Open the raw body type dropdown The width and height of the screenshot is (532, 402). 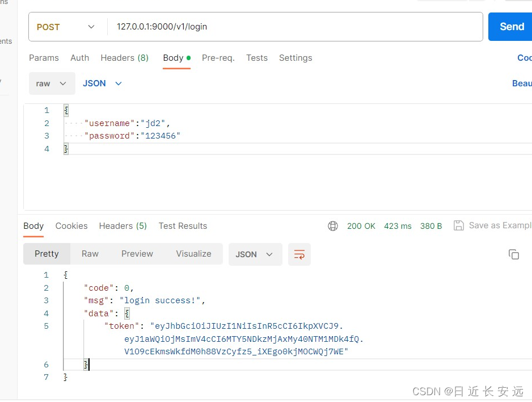click(x=52, y=83)
